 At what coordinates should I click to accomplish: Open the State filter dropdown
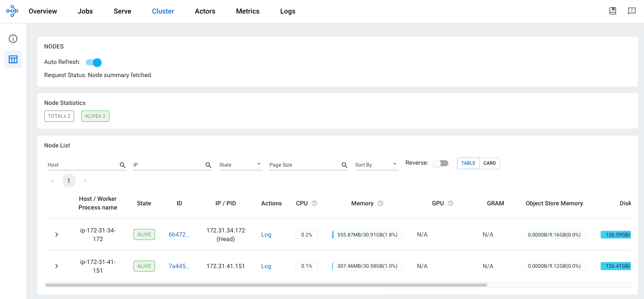pyautogui.click(x=240, y=165)
